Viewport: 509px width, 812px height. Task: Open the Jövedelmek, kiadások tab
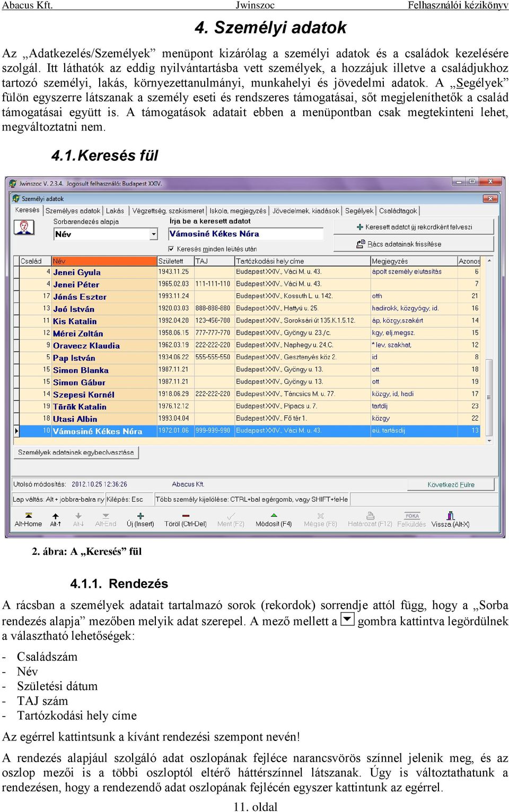pyautogui.click(x=305, y=211)
